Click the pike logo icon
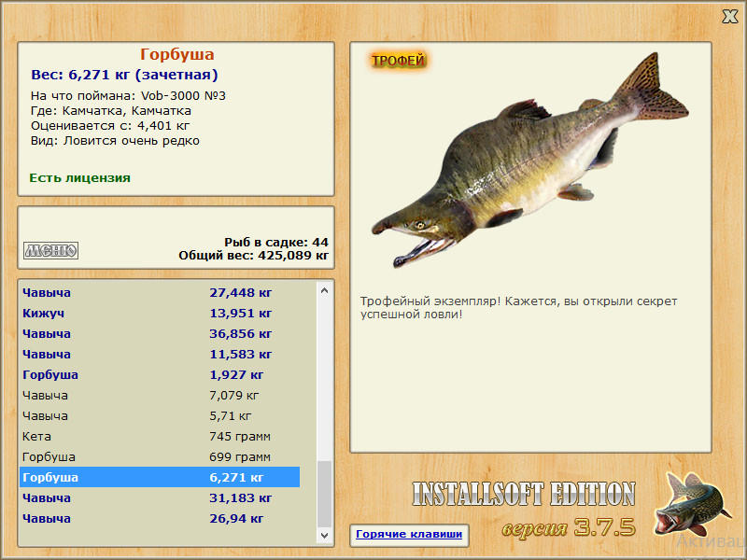This screenshot has height=560, width=747. [x=692, y=505]
